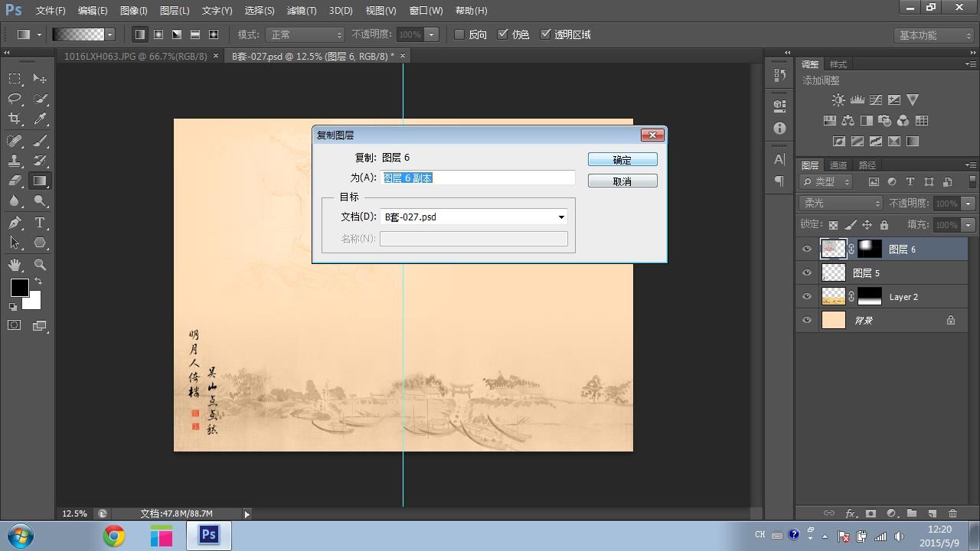The image size is (980, 551).
Task: Expand the status bar document info arrow
Action: pyautogui.click(x=247, y=514)
